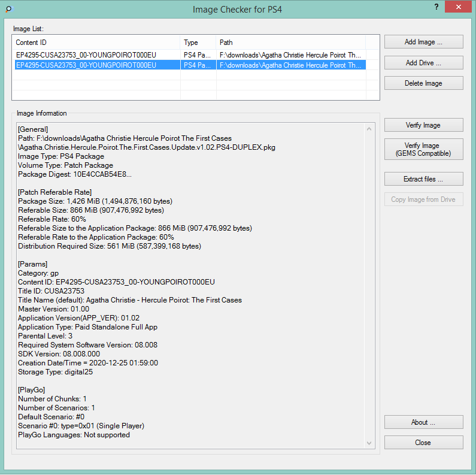This screenshot has height=475, width=476.
Task: Start verification with Verify Image button
Action: (423, 125)
